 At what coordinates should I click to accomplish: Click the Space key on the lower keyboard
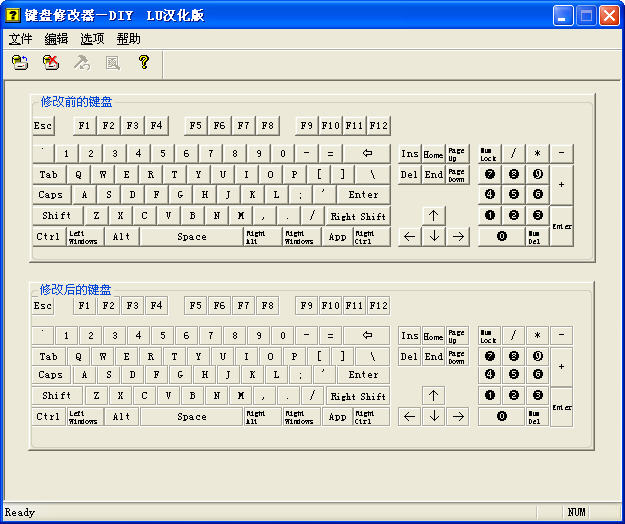point(191,417)
